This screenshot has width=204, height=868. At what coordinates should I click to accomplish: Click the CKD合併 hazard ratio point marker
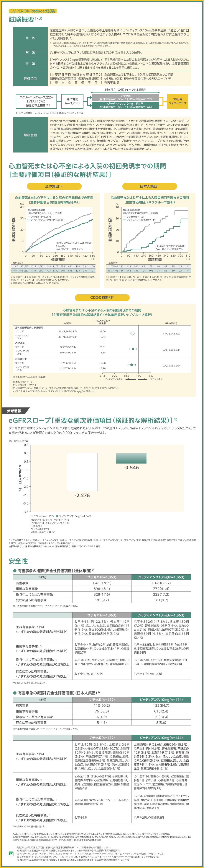[x=133, y=349]
